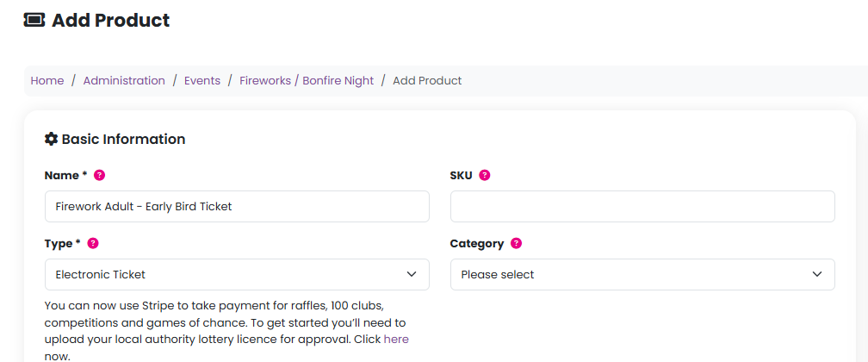Show the help icon beside the Category label

516,243
